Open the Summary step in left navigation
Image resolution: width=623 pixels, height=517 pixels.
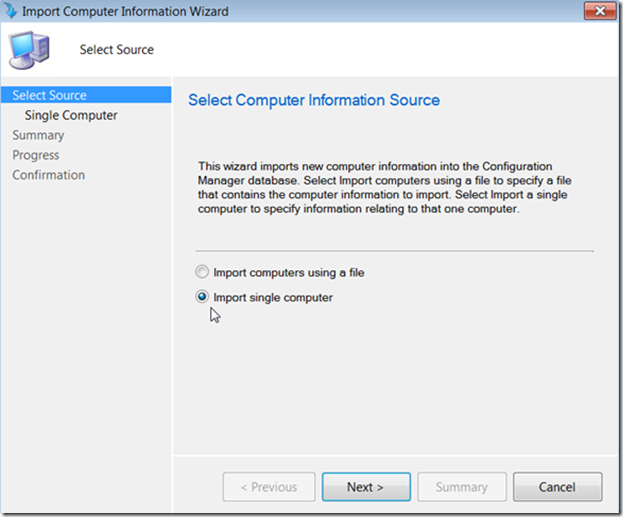pos(38,135)
